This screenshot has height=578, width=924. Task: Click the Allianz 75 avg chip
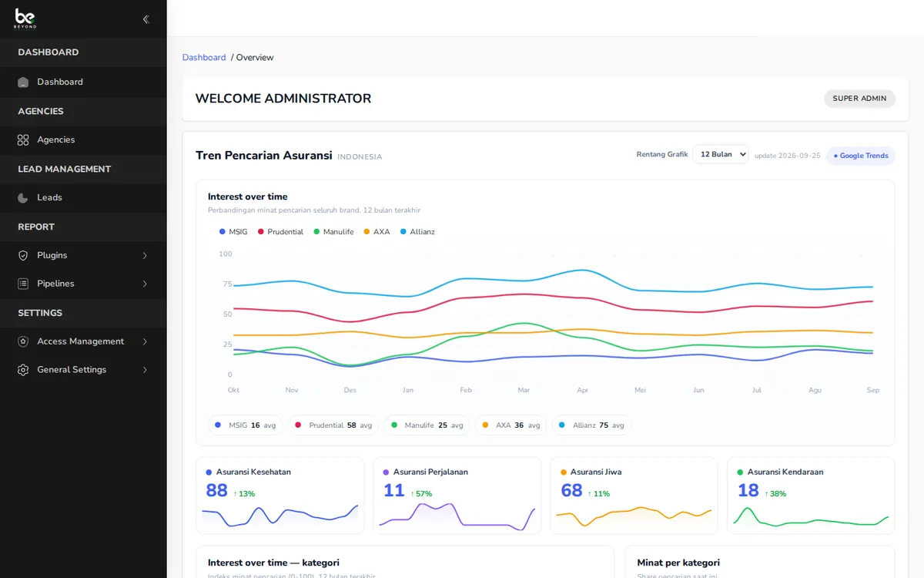[591, 425]
